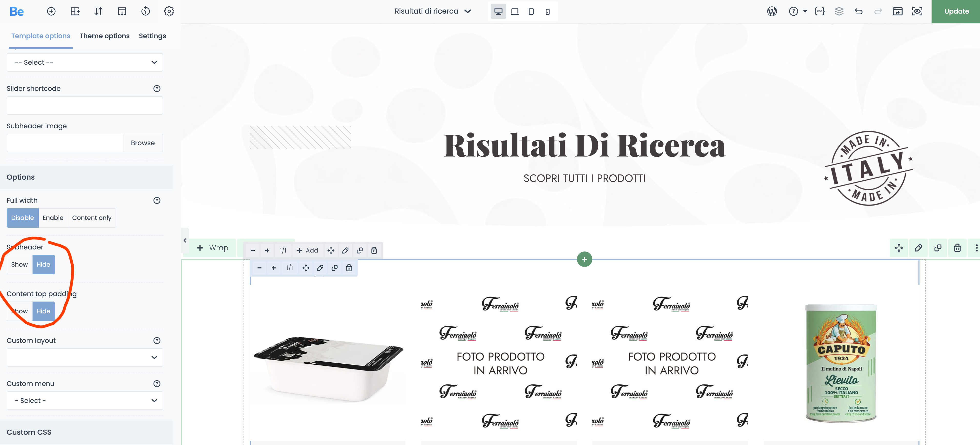Click the undo arrow icon
Image resolution: width=980 pixels, height=445 pixels.
click(x=859, y=11)
